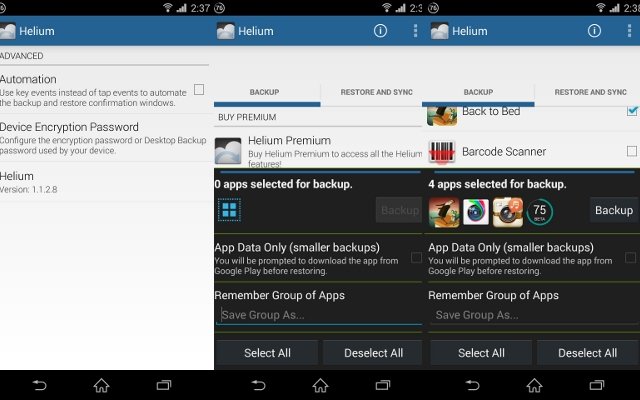Switch to BACKUP tab on right screen
Image resolution: width=640 pixels, height=400 pixels.
pyautogui.click(x=478, y=92)
